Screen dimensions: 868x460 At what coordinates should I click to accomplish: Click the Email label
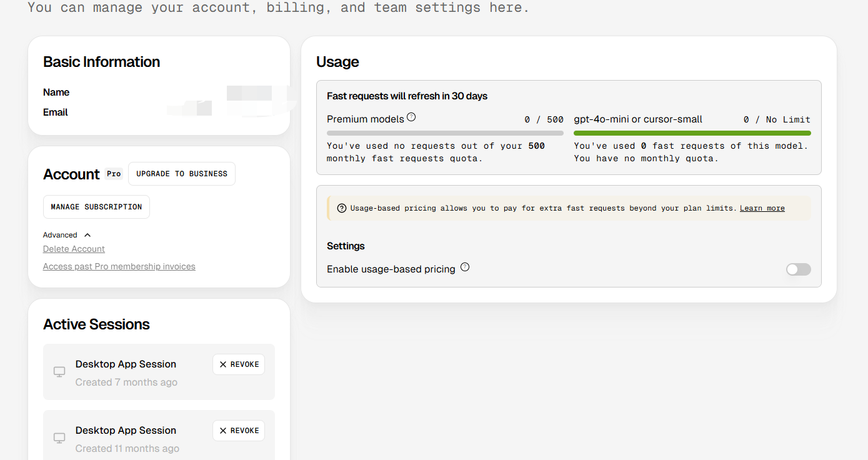(x=56, y=112)
